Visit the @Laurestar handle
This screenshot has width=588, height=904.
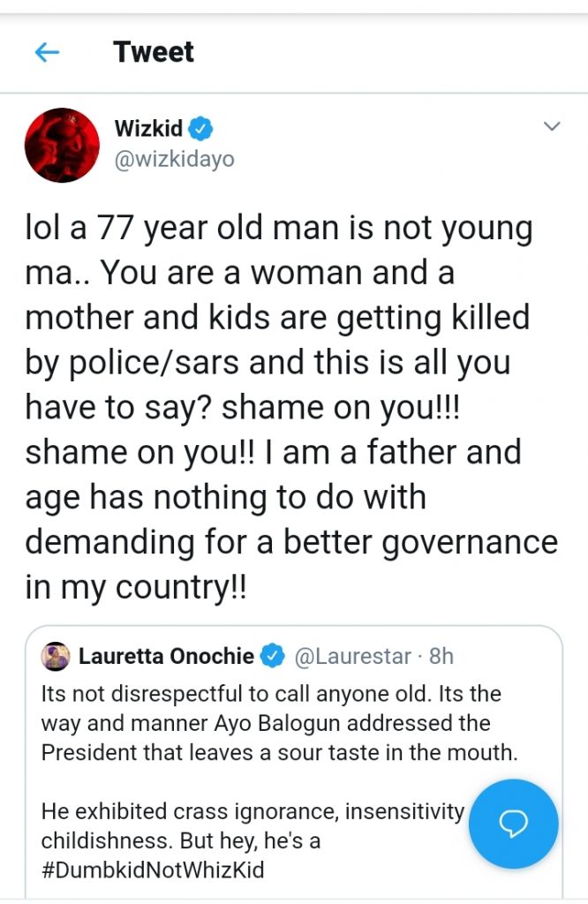click(x=351, y=657)
